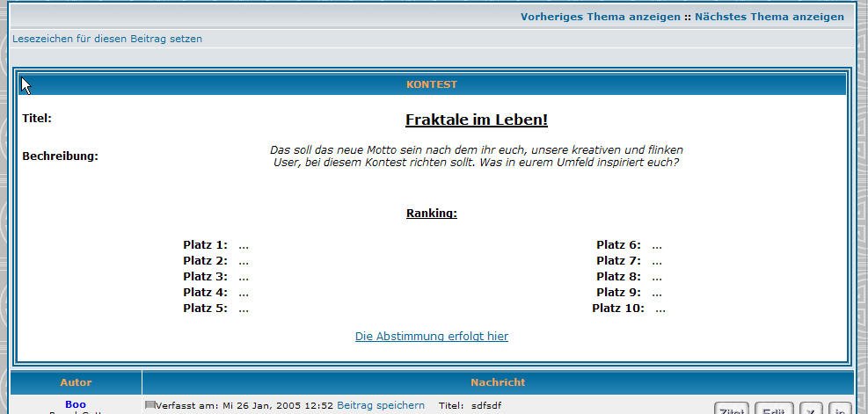868x414 pixels.
Task: Click the contest description text paragraph
Action: 476,156
